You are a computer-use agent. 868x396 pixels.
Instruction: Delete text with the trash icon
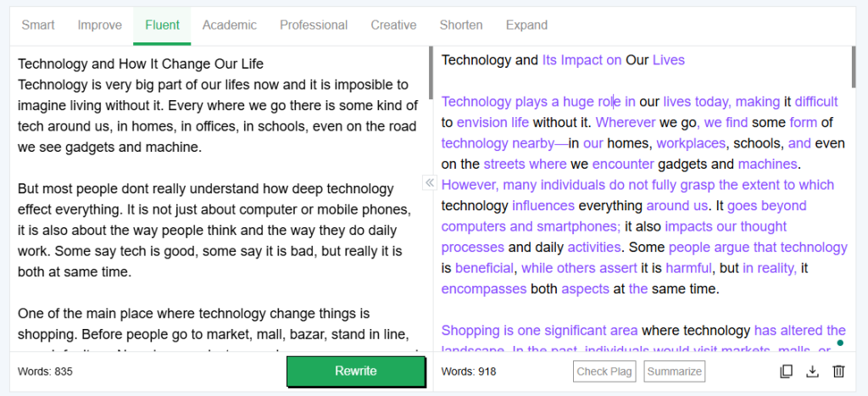(x=838, y=371)
